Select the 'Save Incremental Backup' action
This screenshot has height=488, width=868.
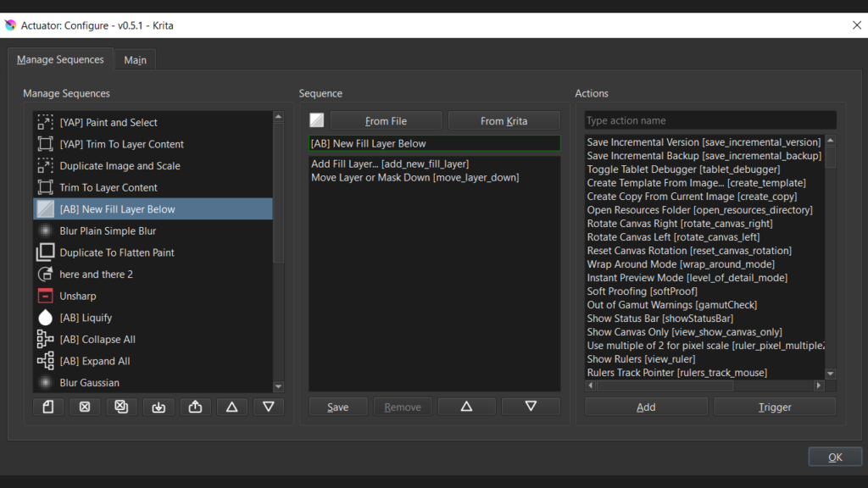704,156
